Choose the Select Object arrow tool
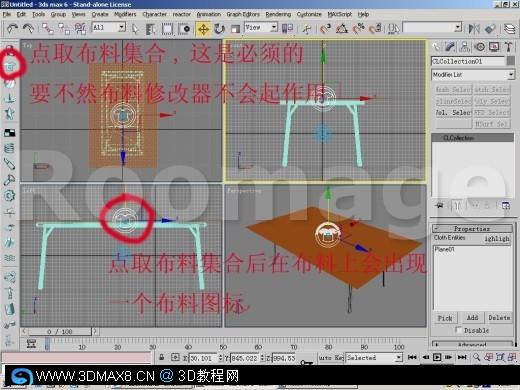The height and width of the screenshot is (390, 520). 135,29
